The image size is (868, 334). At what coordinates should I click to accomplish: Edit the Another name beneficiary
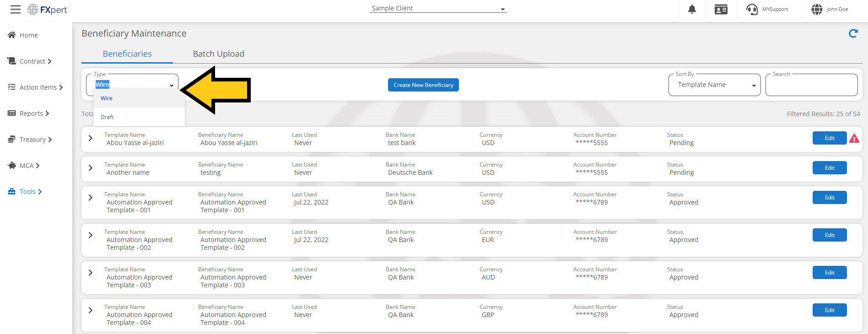pos(830,168)
